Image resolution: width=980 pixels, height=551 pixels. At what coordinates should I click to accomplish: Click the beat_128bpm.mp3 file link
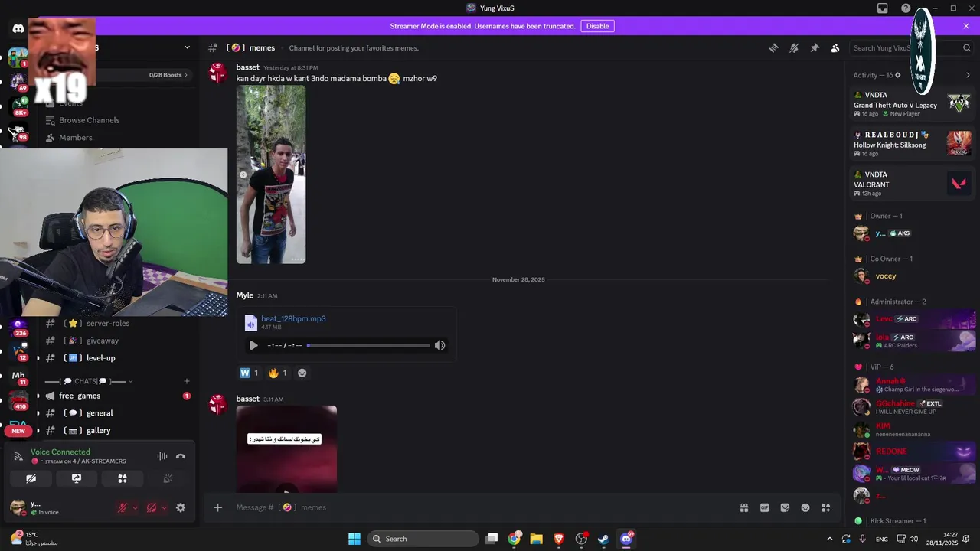(293, 318)
